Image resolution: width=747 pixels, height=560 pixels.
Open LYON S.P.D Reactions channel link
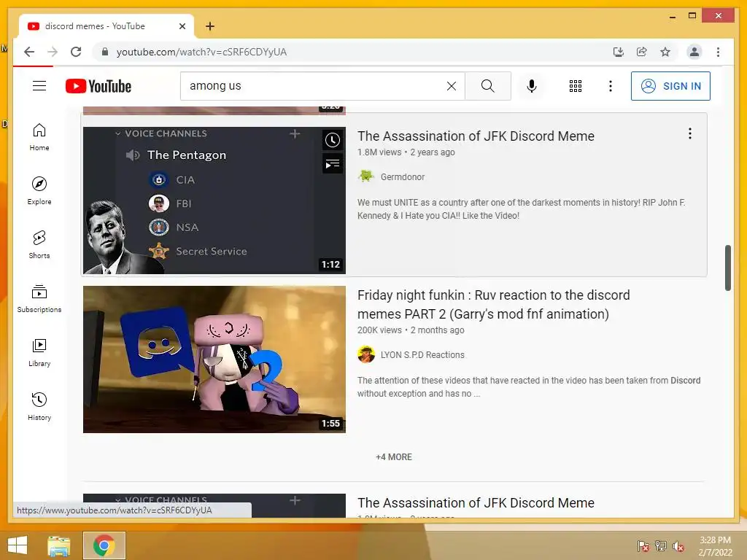click(x=422, y=355)
